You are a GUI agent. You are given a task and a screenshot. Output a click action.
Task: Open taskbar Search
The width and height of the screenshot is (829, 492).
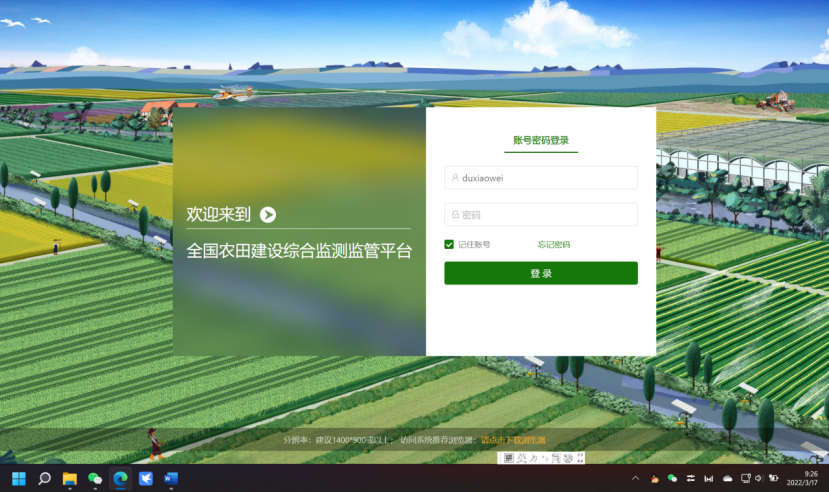pyautogui.click(x=45, y=478)
